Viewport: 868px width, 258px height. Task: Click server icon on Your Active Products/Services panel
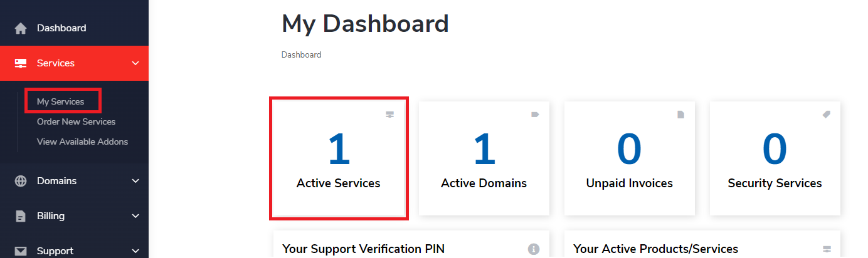tap(826, 249)
